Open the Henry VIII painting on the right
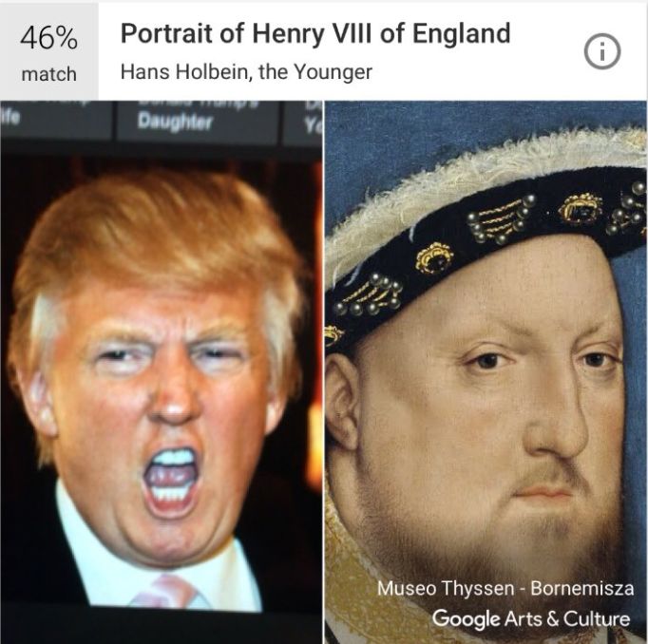Viewport: 648px width, 644px height. point(486,371)
